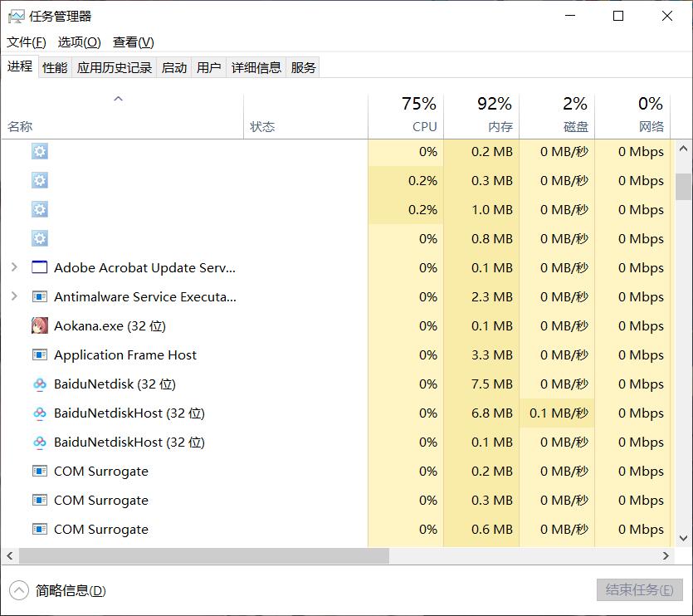Screen dimensions: 693x616
Task: Click the Aokana.exe character icon
Action: pyautogui.click(x=40, y=325)
